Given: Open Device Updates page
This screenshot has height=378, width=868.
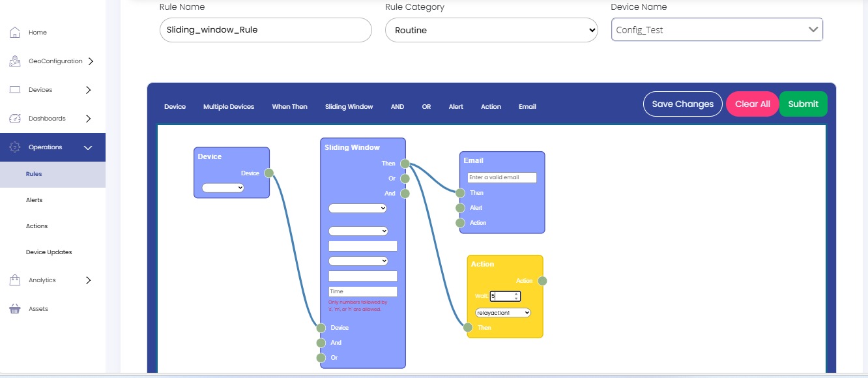Looking at the screenshot, I should [49, 252].
